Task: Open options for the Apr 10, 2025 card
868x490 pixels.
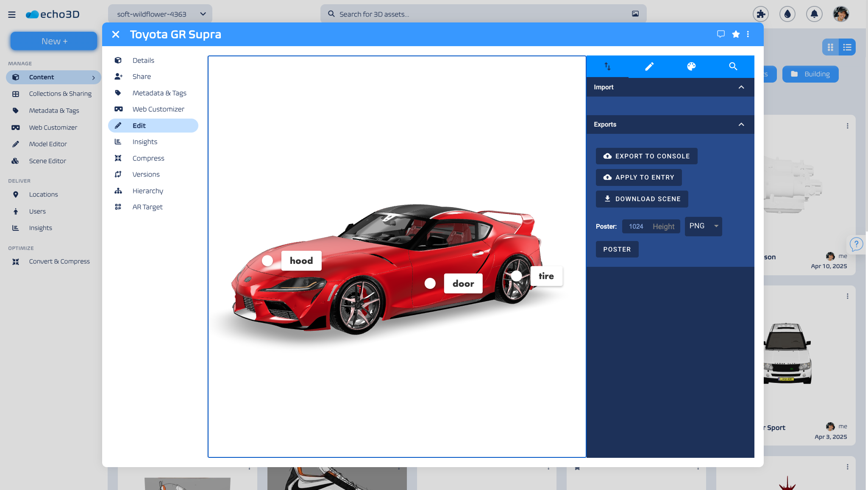Action: pos(848,126)
